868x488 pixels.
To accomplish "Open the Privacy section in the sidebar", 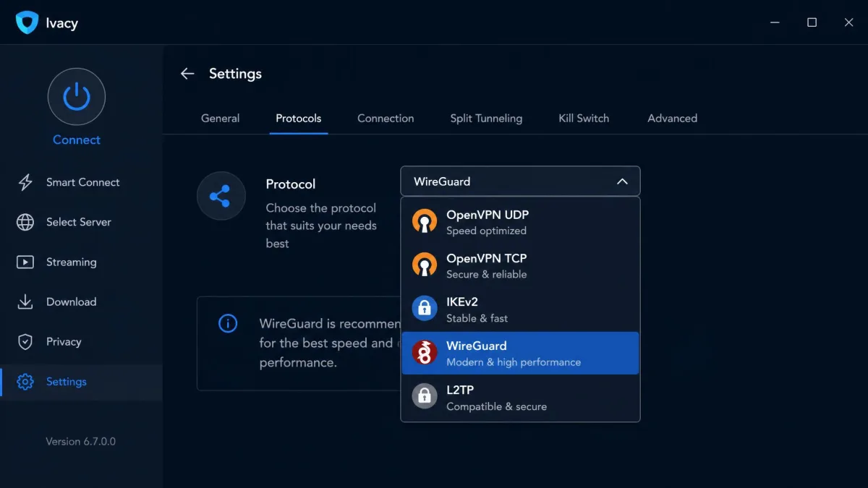I will point(81,341).
